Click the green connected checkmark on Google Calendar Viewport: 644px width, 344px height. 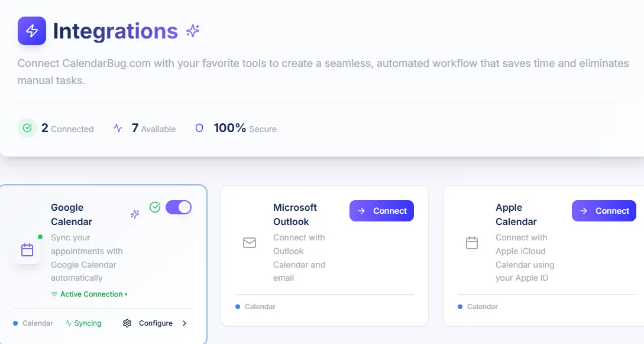155,207
